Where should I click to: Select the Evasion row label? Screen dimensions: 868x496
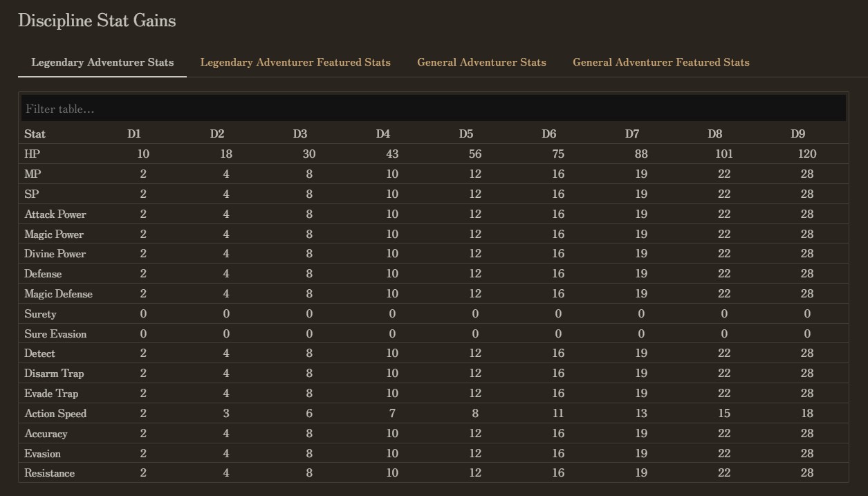click(x=42, y=453)
